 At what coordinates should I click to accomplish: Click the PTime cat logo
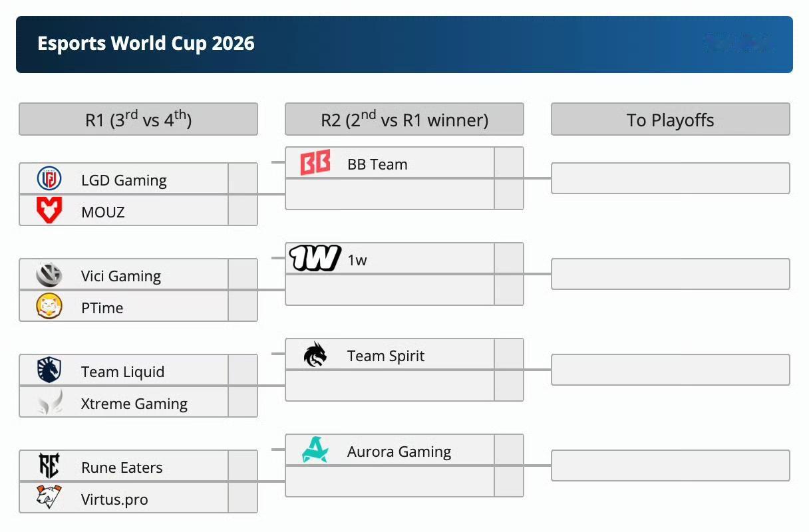(x=49, y=307)
